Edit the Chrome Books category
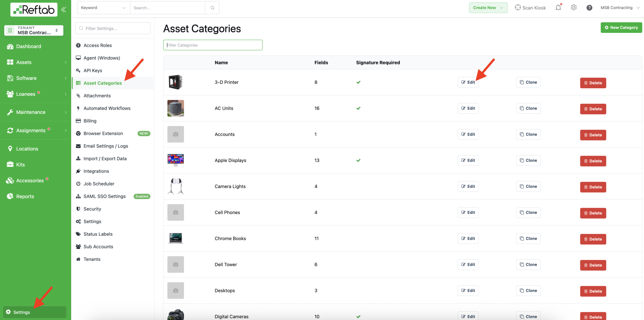 pyautogui.click(x=468, y=239)
